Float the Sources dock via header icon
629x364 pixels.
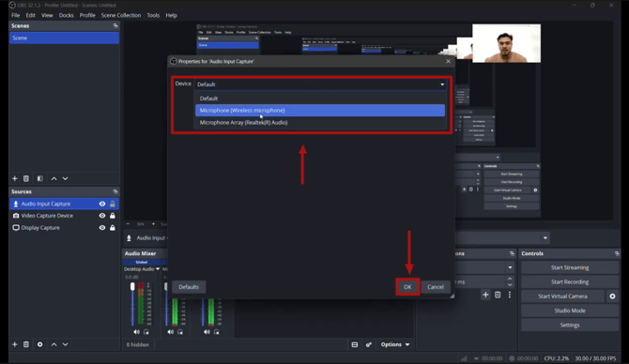(115, 191)
